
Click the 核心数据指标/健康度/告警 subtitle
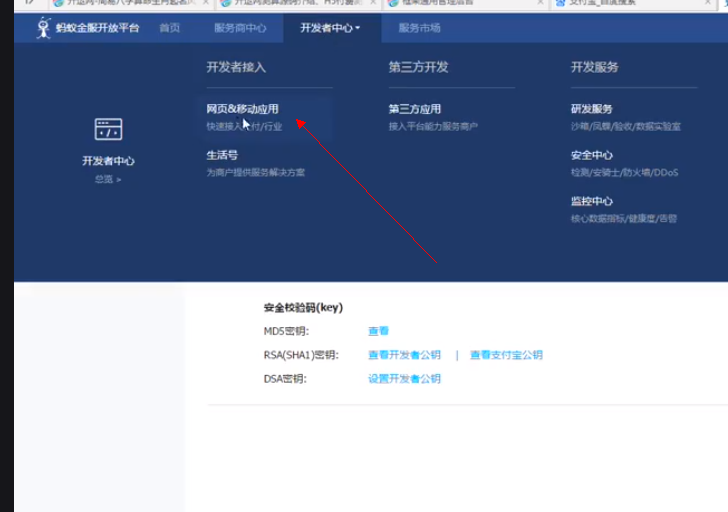tap(624, 218)
